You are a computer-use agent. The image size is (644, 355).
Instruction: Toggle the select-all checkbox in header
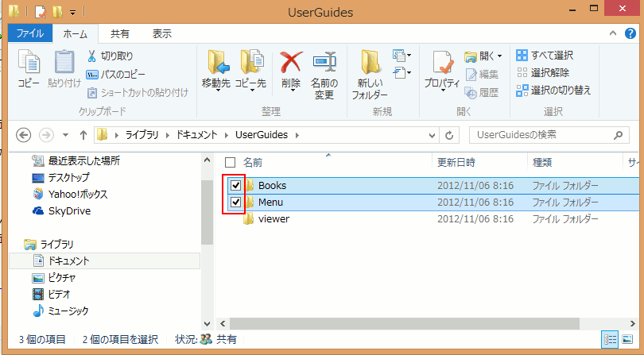coord(231,162)
